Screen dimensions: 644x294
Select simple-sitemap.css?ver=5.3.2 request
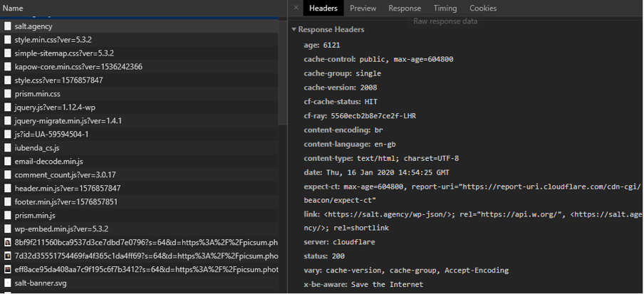tap(139, 53)
